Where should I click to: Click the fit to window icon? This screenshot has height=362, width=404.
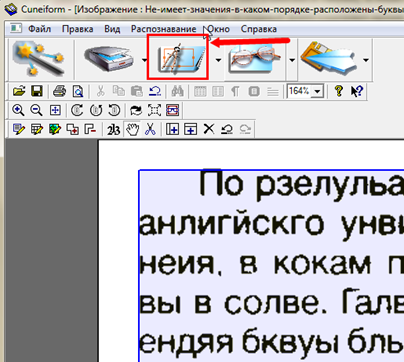tap(55, 110)
